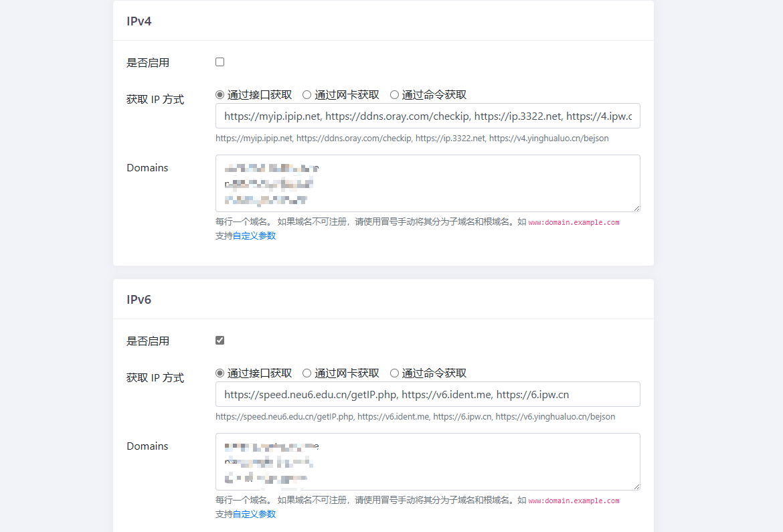The height and width of the screenshot is (532, 783).
Task: Select IPv6 通过命令获取 radio option
Action: point(394,373)
